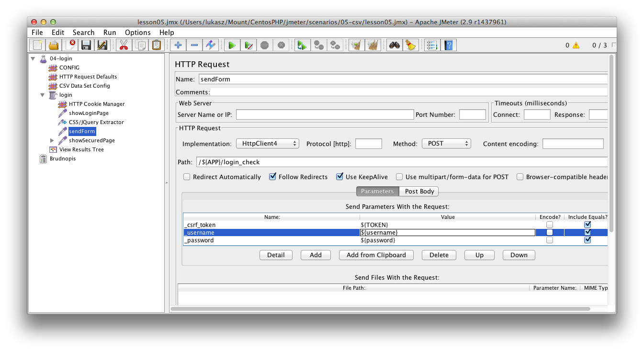This screenshot has width=644, height=352.
Task: Stop all remote engines icon
Action: [318, 45]
